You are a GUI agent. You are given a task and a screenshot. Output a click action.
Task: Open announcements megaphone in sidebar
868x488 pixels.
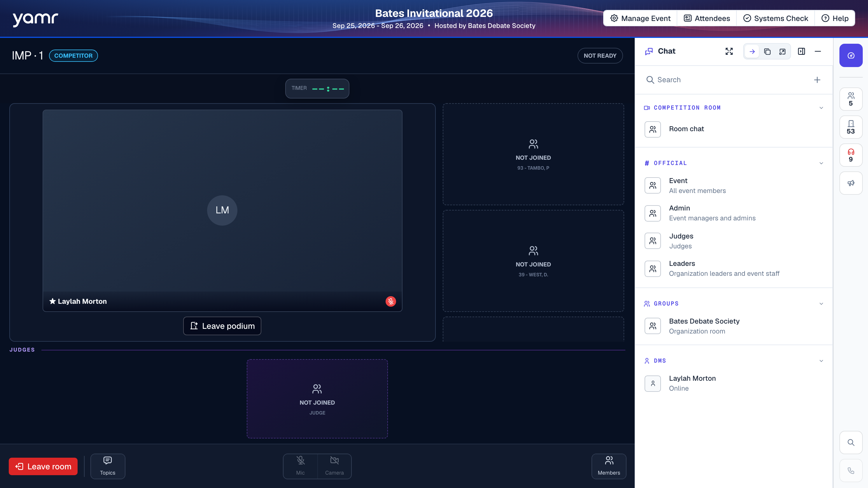pyautogui.click(x=851, y=183)
